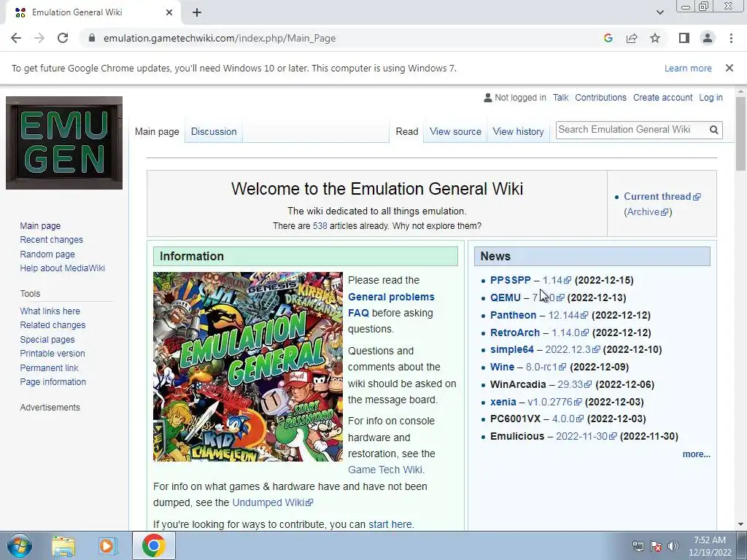
Task: Open Windows Explorer from the taskbar
Action: 63,545
